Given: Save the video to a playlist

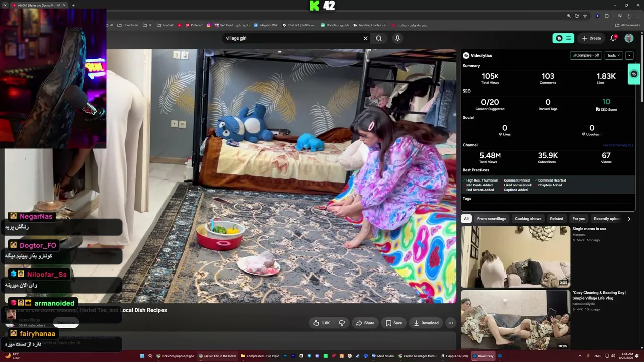Looking at the screenshot, I should [394, 323].
